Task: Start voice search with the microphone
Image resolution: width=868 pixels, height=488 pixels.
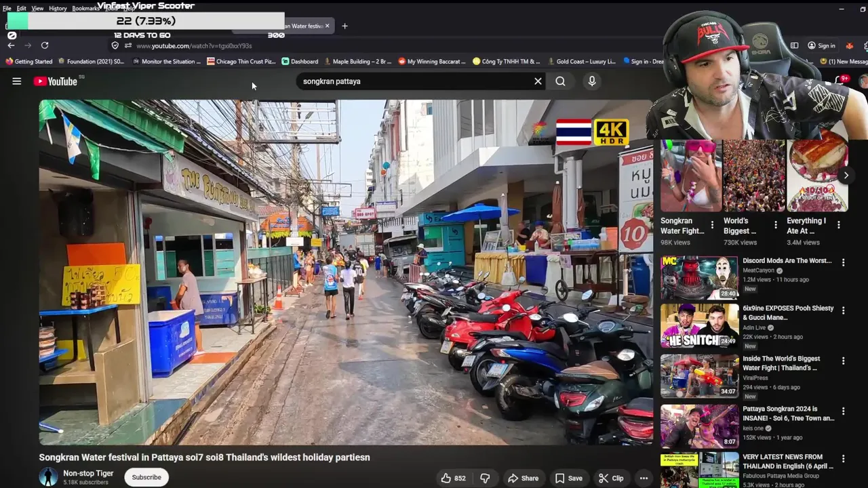Action: (592, 81)
